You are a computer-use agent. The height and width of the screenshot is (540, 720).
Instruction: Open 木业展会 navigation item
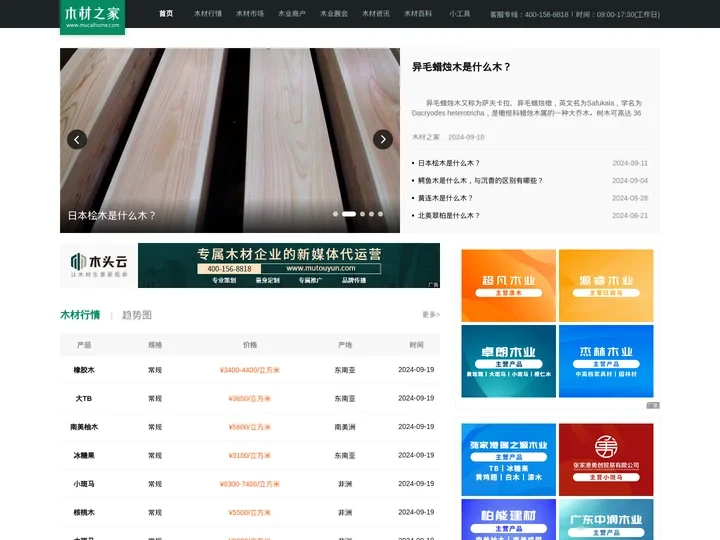coord(334,14)
